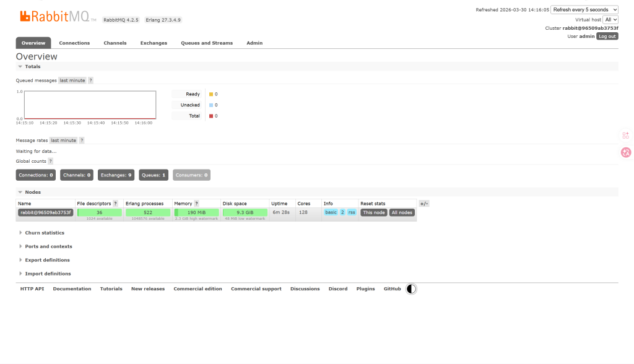This screenshot has width=634, height=364.
Task: Expand the Churn statistics section
Action: (x=44, y=233)
